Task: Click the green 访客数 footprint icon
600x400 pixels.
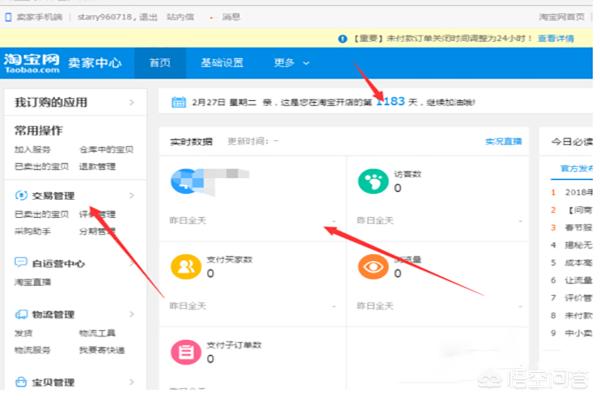Action: click(372, 182)
